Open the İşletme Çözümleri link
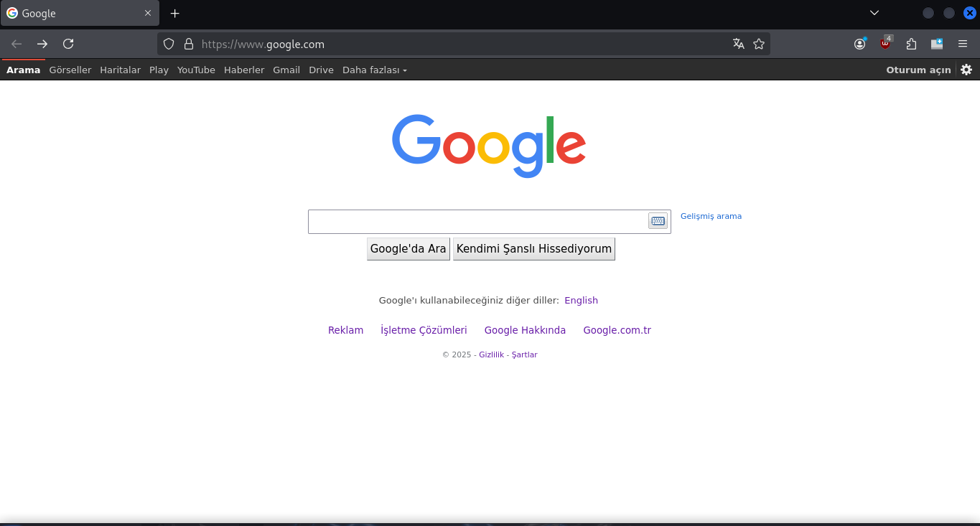 [x=424, y=330]
